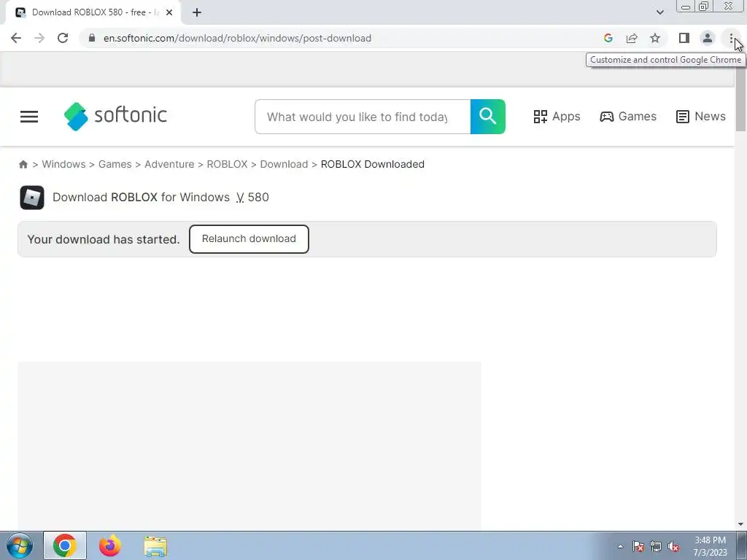Go to the Adventure breadcrumb

(169, 164)
